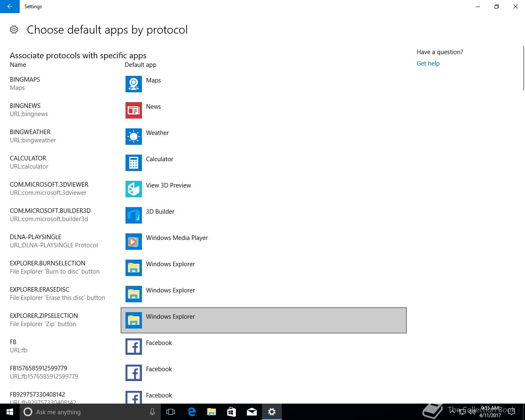
Task: Click the 'Name' column header
Action: pos(18,65)
